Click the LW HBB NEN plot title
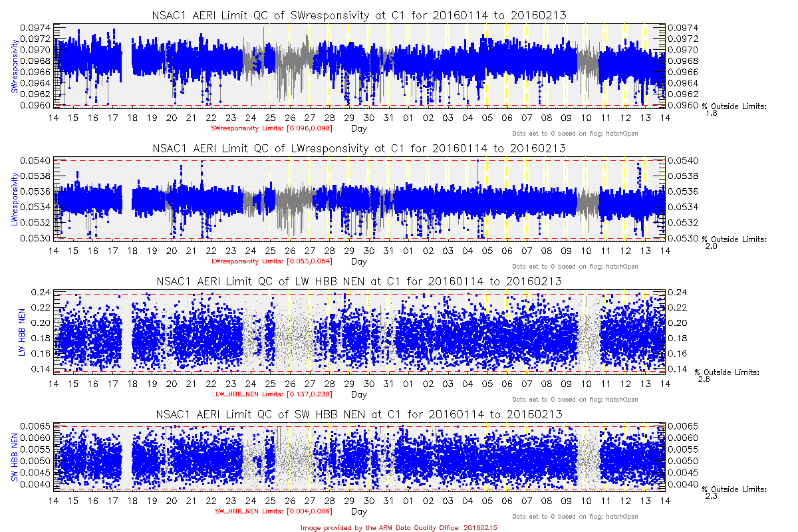 pos(359,281)
